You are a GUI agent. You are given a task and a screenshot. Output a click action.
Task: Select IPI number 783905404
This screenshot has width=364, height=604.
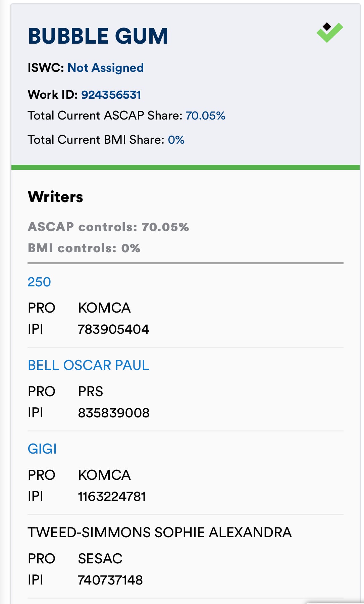(113, 329)
